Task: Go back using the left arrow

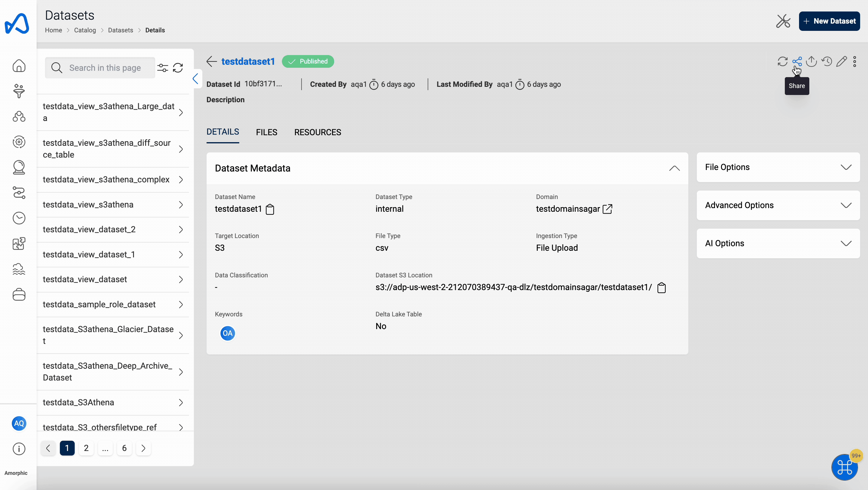Action: click(x=212, y=61)
